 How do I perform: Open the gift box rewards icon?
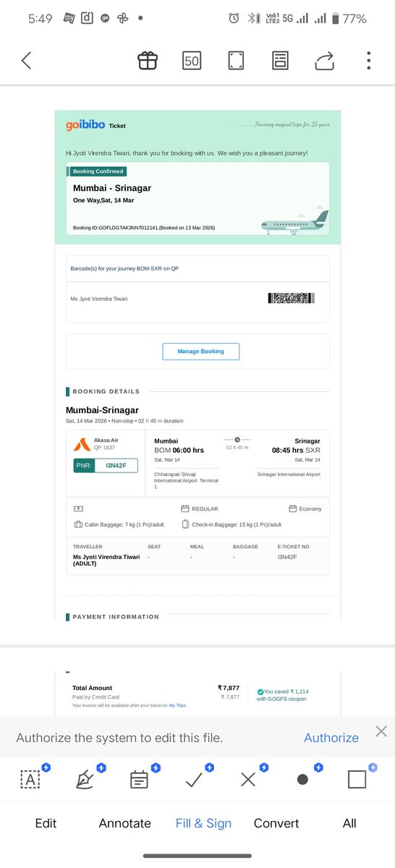[x=148, y=61]
